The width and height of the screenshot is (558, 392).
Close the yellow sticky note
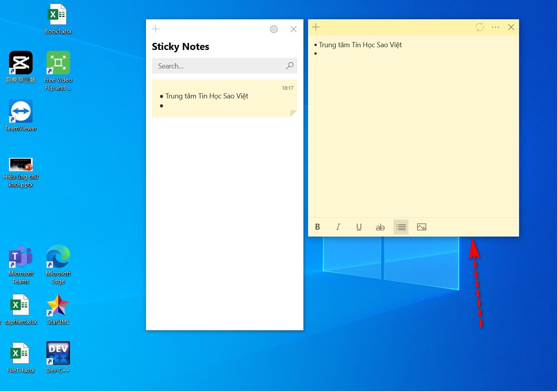point(511,27)
